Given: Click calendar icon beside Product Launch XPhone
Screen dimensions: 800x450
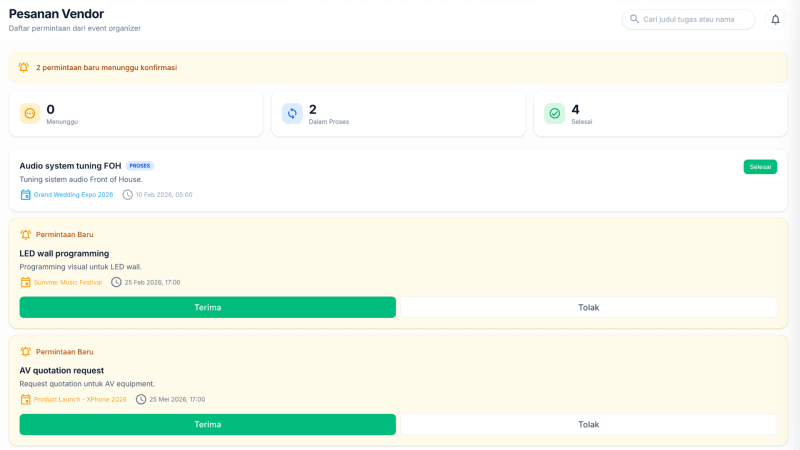Looking at the screenshot, I should pos(25,399).
